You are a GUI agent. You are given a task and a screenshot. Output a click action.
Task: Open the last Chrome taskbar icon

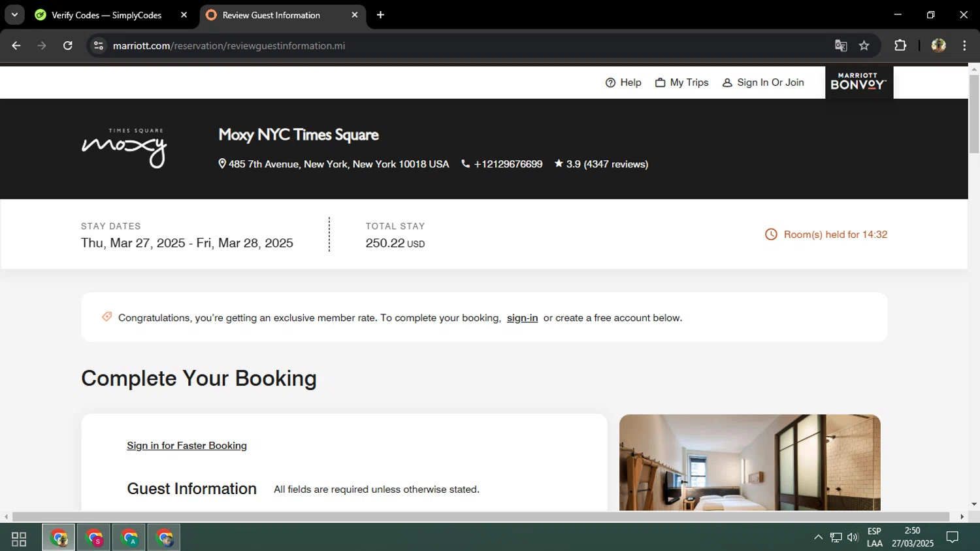tap(164, 538)
